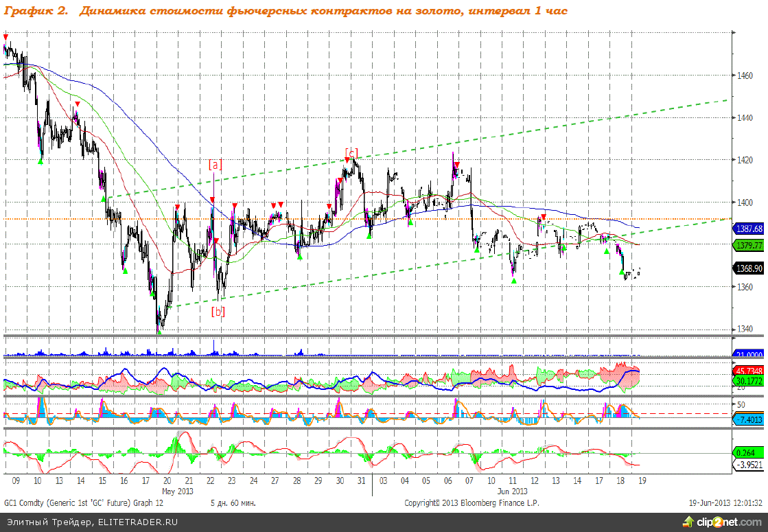Select the [a] wave label

(x=216, y=164)
